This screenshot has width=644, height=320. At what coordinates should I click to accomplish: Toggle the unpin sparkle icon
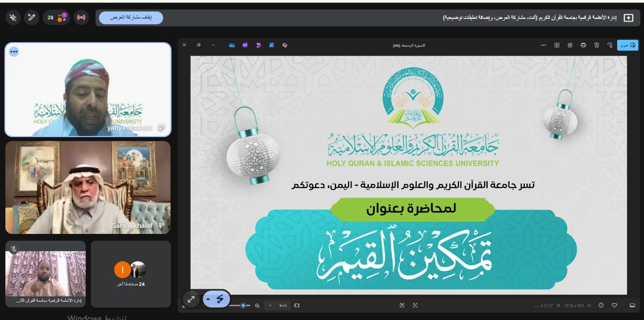click(13, 18)
